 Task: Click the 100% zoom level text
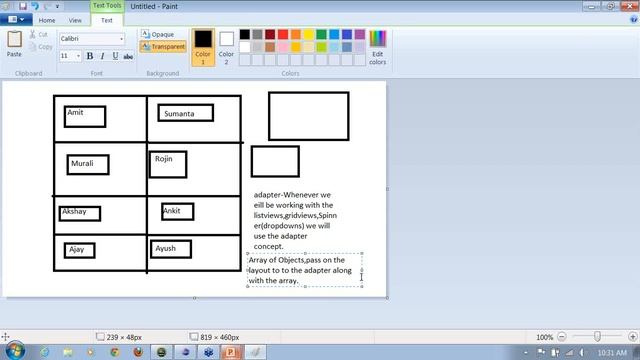pos(544,337)
